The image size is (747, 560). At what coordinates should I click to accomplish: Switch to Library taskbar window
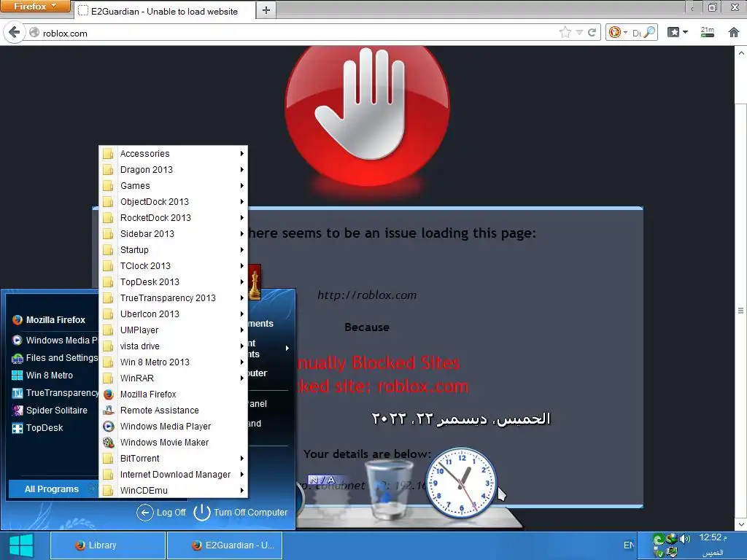point(108,545)
